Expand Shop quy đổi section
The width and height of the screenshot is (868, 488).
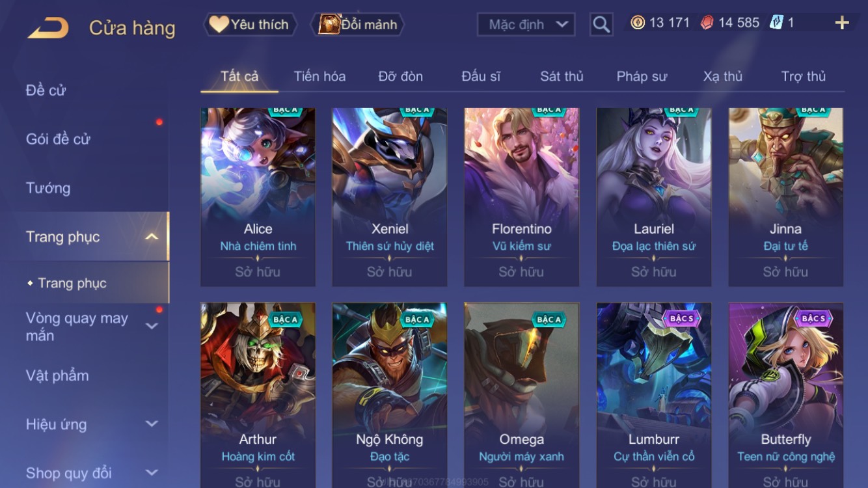click(152, 473)
